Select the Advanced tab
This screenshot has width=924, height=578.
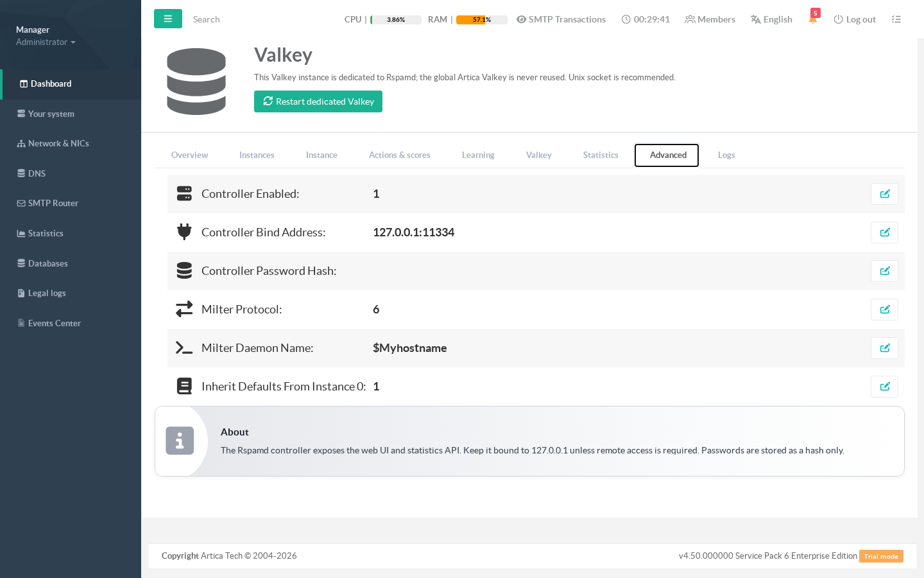[667, 155]
